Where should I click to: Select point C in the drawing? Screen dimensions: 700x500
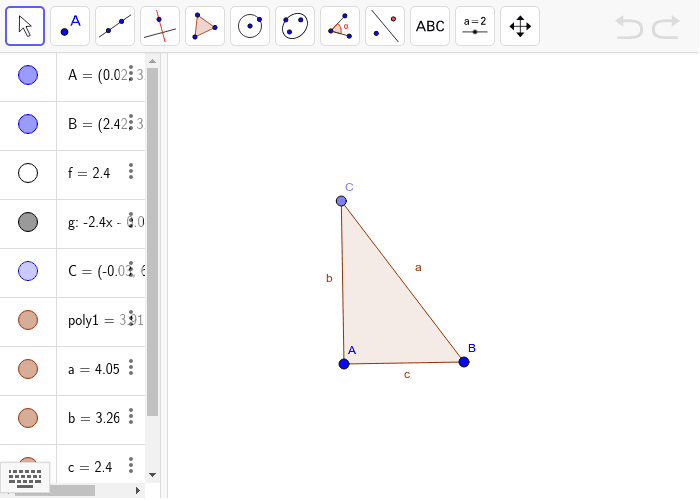[342, 201]
